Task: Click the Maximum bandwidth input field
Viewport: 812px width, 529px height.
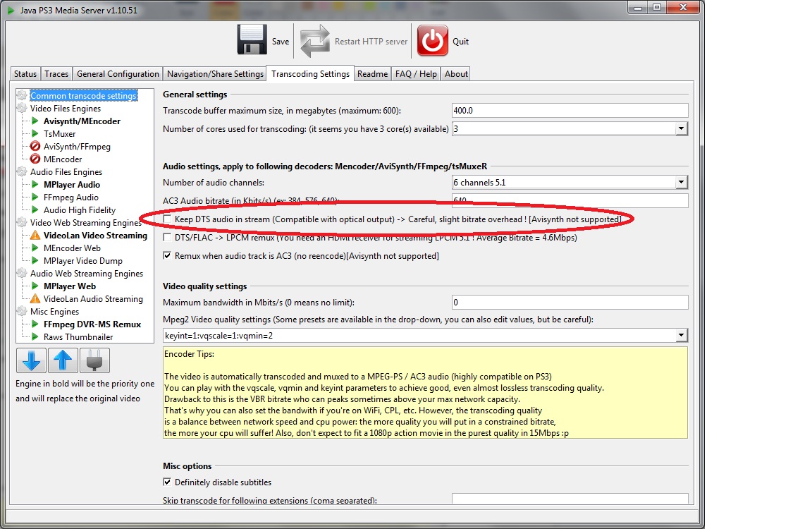Action: pyautogui.click(x=570, y=302)
